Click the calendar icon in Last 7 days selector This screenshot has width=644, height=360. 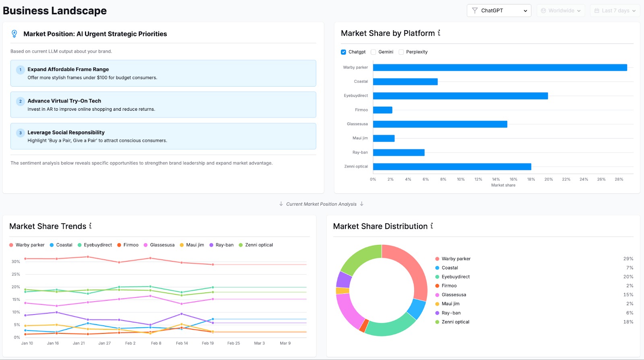pyautogui.click(x=597, y=10)
